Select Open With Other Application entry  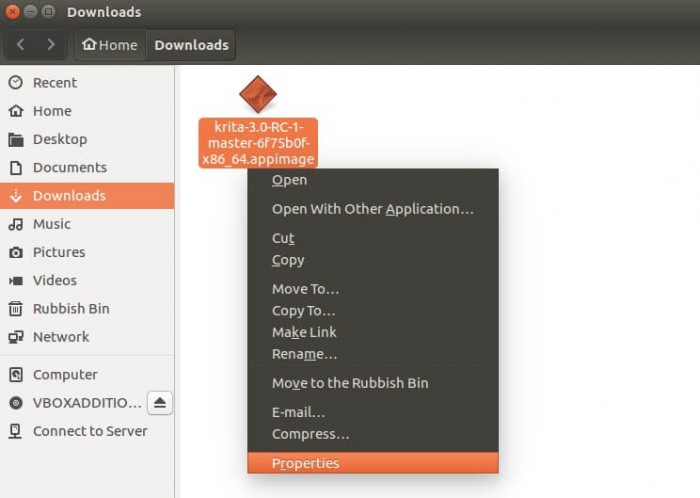tap(373, 209)
